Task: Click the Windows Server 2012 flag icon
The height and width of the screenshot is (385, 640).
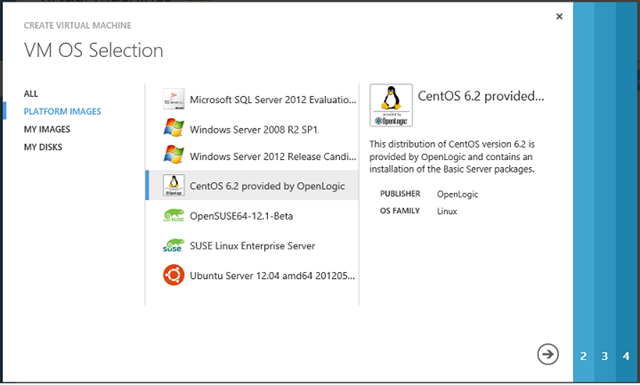Action: coord(174,155)
